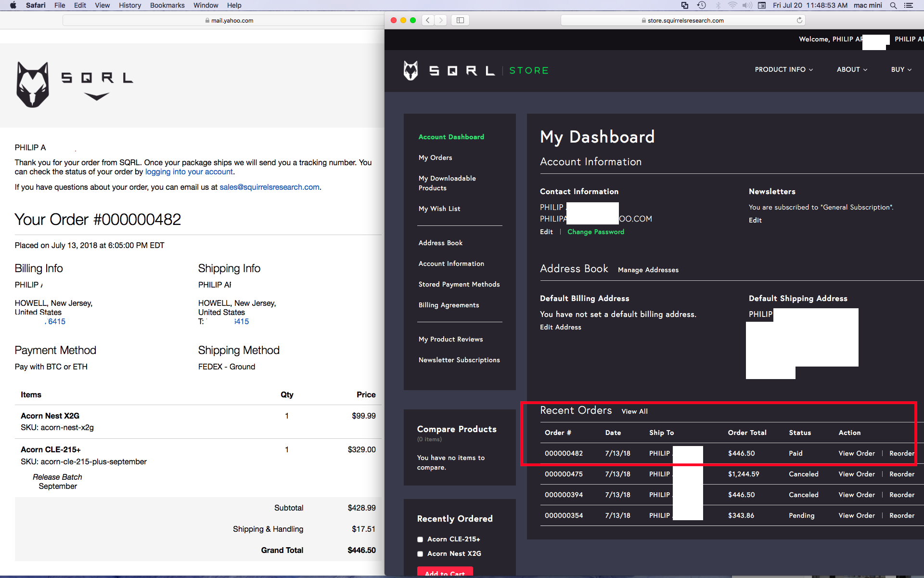The width and height of the screenshot is (924, 578).
Task: Reorder order 000000354
Action: (x=902, y=515)
